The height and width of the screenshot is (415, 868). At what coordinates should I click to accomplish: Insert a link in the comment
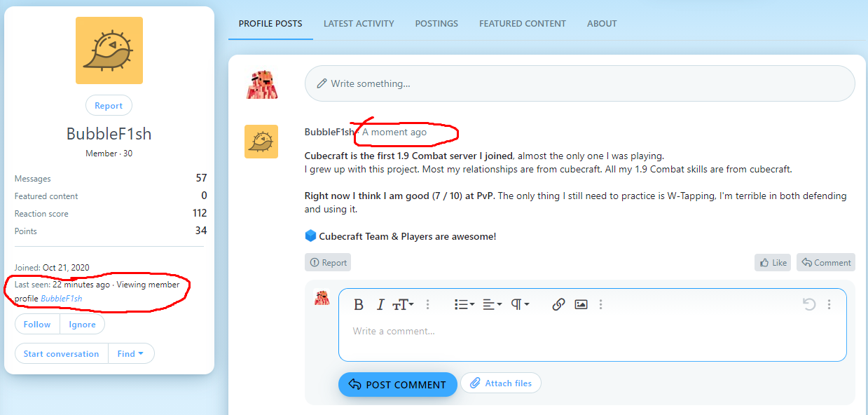pos(558,304)
